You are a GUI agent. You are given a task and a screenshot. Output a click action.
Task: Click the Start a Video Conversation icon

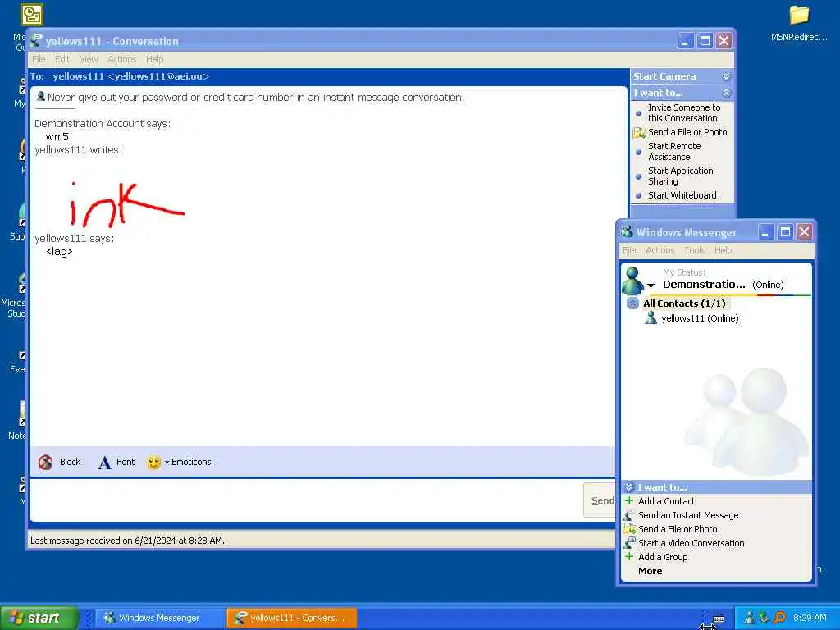pyautogui.click(x=629, y=543)
